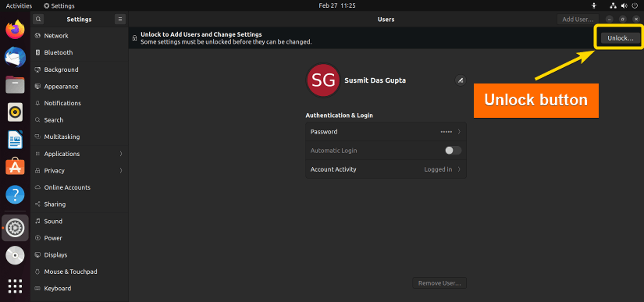644x302 pixels.
Task: Click the Remove User... button
Action: coord(439,283)
